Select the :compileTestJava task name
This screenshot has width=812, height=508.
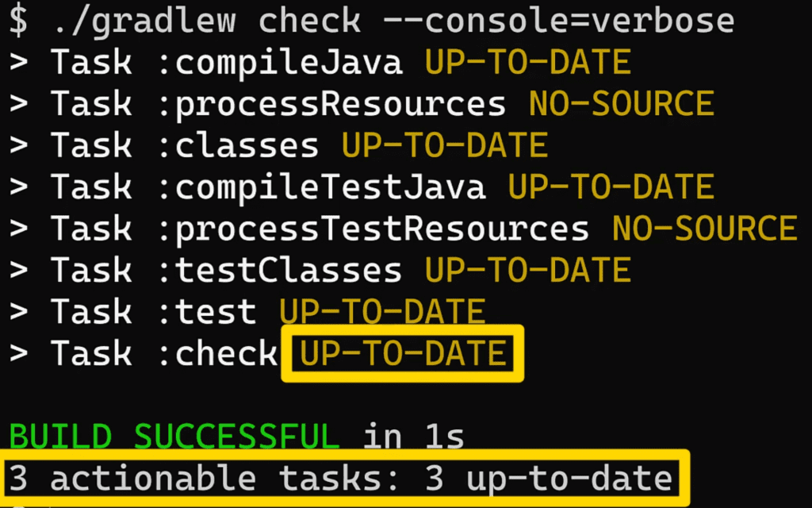[322, 187]
